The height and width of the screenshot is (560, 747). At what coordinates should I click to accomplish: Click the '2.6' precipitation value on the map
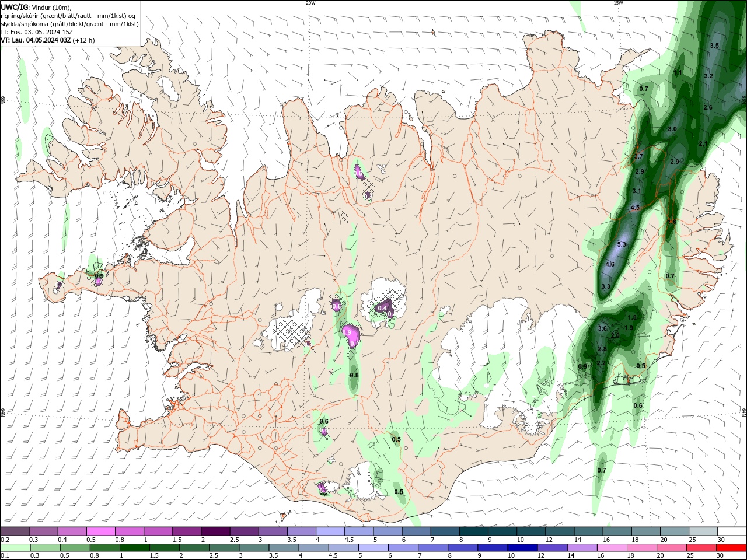(708, 107)
